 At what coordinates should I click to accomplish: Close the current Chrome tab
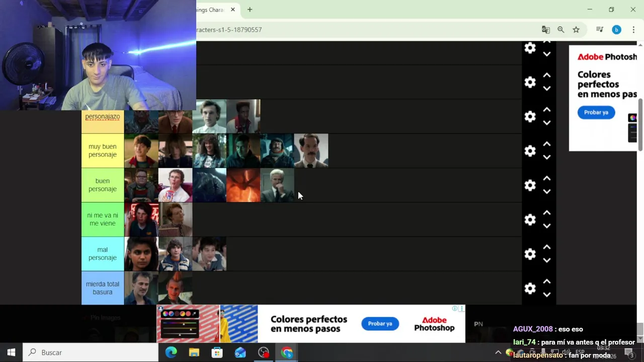point(233,10)
